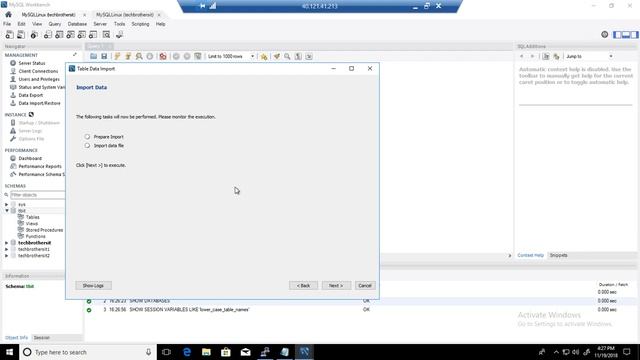Open the Scripting menu
The width and height of the screenshot is (640, 360).
(140, 24)
